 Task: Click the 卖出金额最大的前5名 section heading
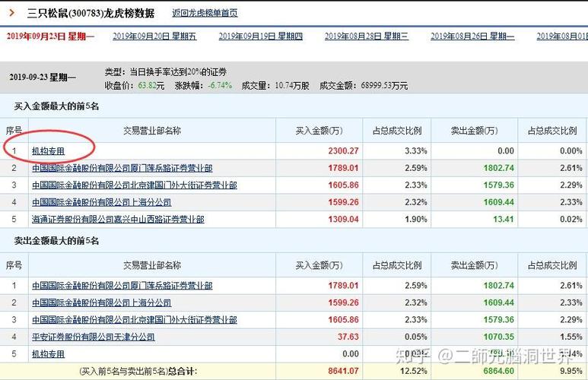pos(56,241)
